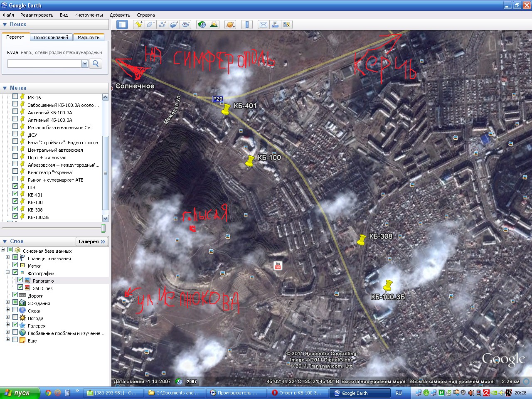Select 'Порт + жд вокзал' in places list
Screen dimensions: 532x399
pyautogui.click(x=47, y=158)
